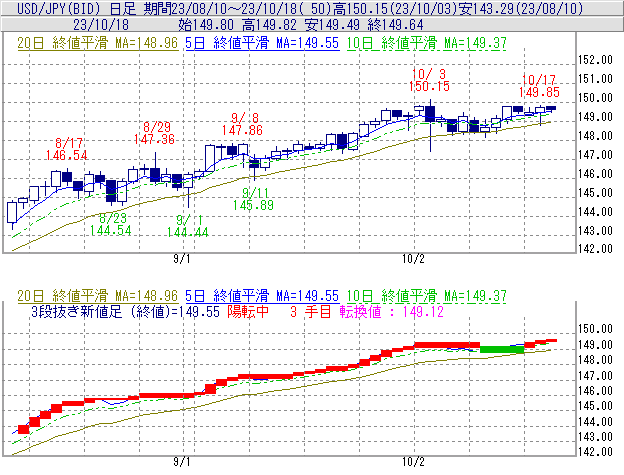
Task: Click the 150.00 price label on the bottom chart axis
Action: click(x=595, y=329)
